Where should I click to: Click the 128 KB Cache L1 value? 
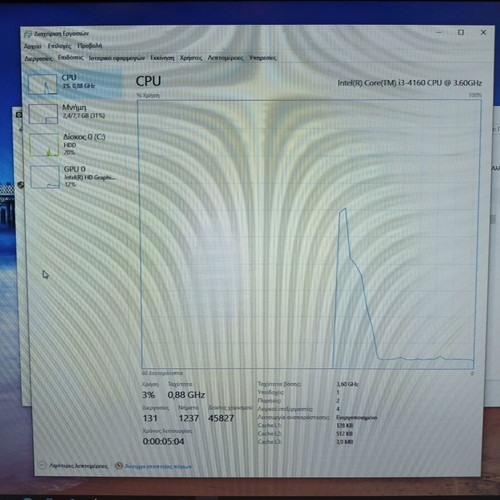(345, 426)
